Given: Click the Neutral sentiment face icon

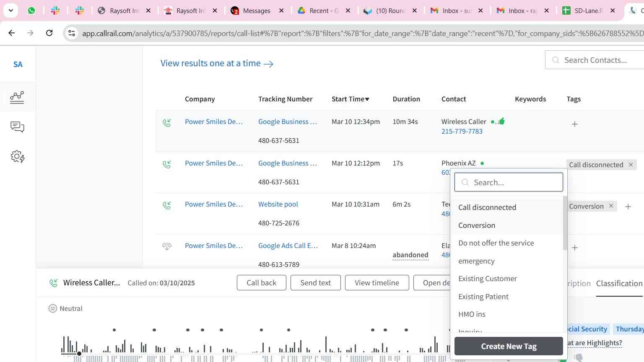Looking at the screenshot, I should pos(53,308).
